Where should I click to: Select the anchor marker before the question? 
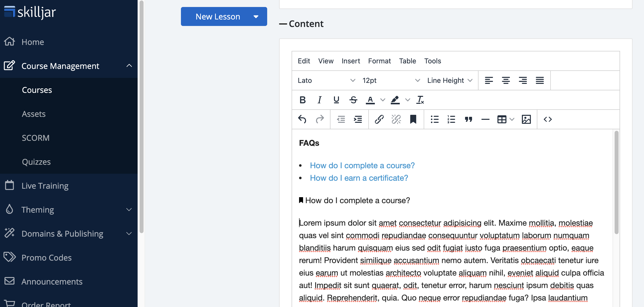click(x=301, y=200)
